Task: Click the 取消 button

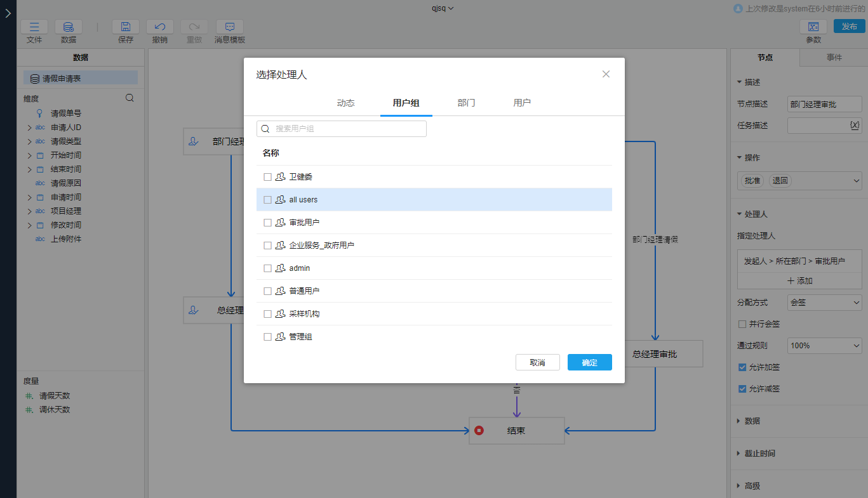Action: (x=537, y=362)
